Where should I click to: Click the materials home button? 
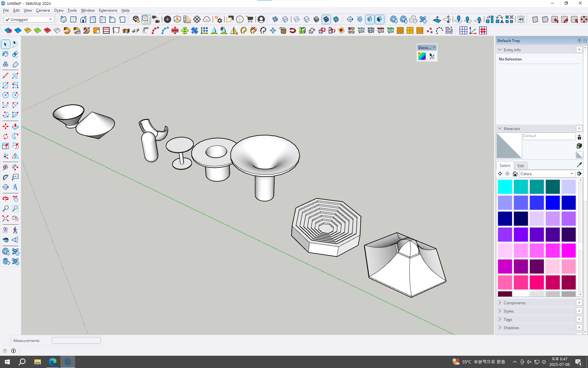[x=515, y=174]
